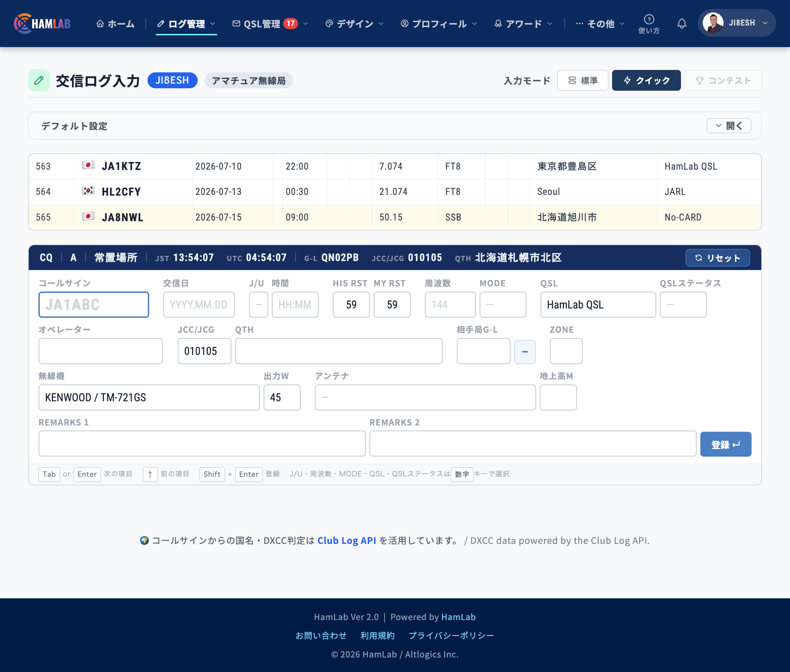Click the 無線機 field KENWOOD / TM-721GS
This screenshot has height=672, width=790.
point(149,397)
